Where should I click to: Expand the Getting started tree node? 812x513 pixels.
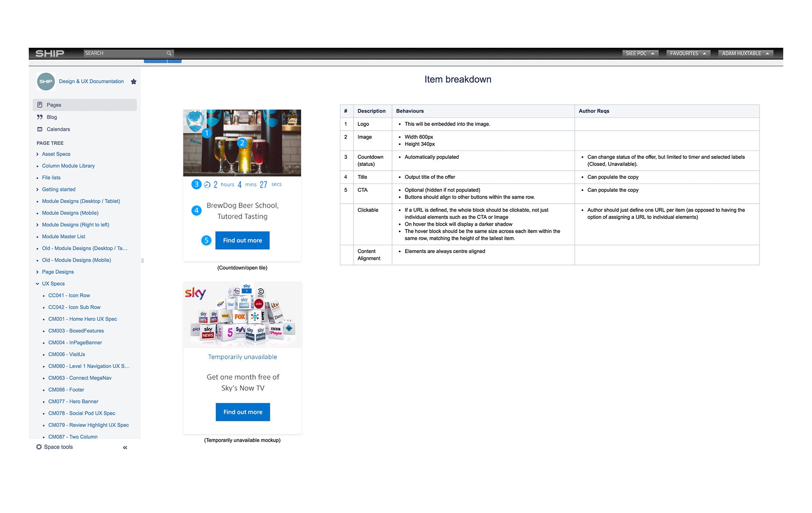pos(37,190)
